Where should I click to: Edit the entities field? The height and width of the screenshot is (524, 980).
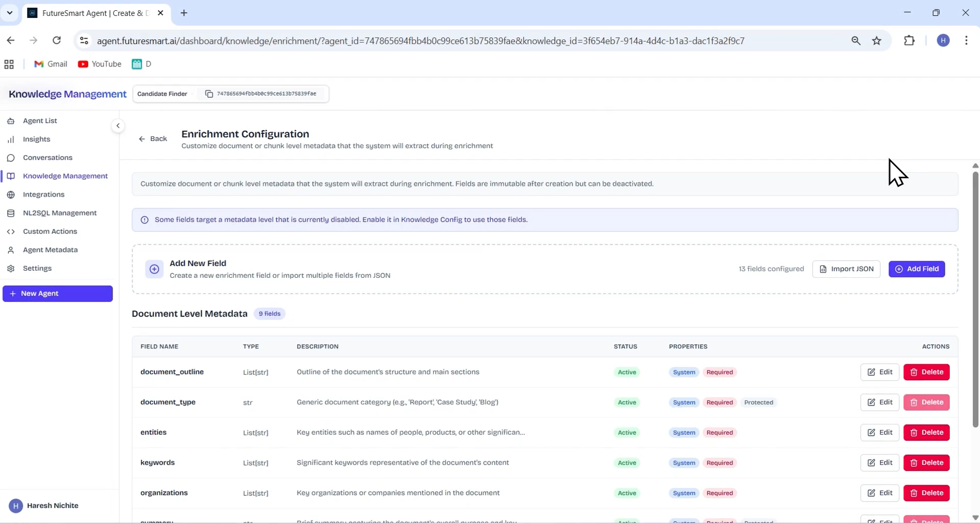(x=879, y=433)
